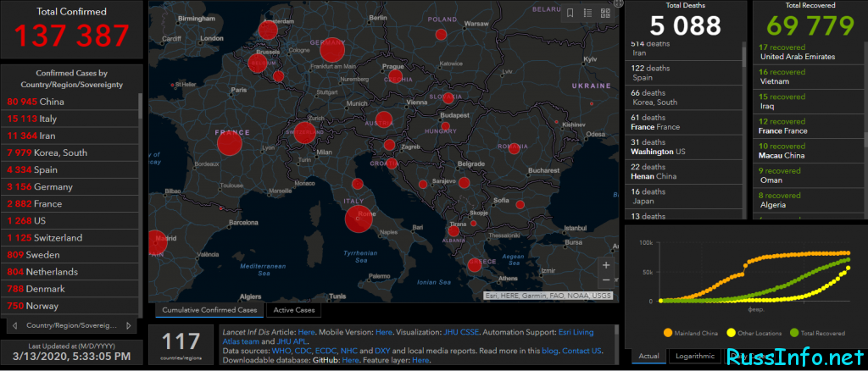This screenshot has width=868, height=371.
Task: Select the 7 979 Korea, South row
Action: (70, 153)
